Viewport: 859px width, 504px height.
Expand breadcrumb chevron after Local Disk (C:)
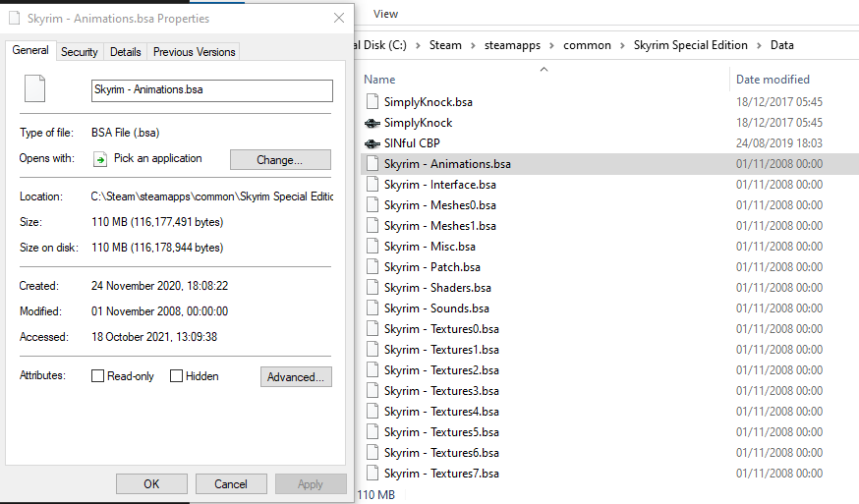[x=418, y=45]
